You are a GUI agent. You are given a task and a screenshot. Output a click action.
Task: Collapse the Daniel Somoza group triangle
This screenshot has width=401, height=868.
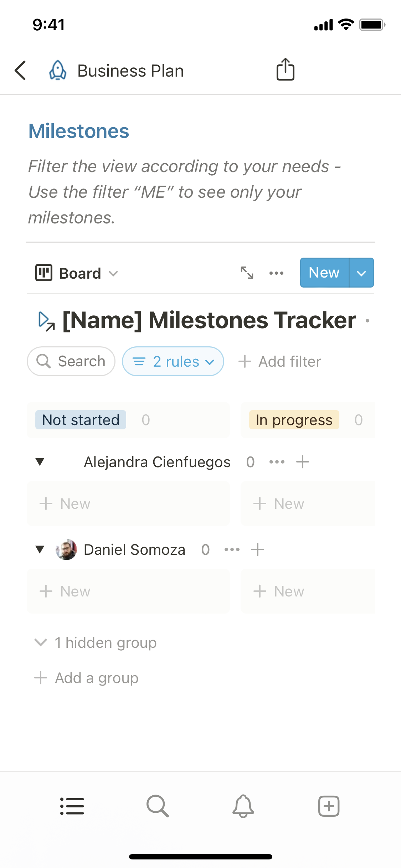coord(40,549)
